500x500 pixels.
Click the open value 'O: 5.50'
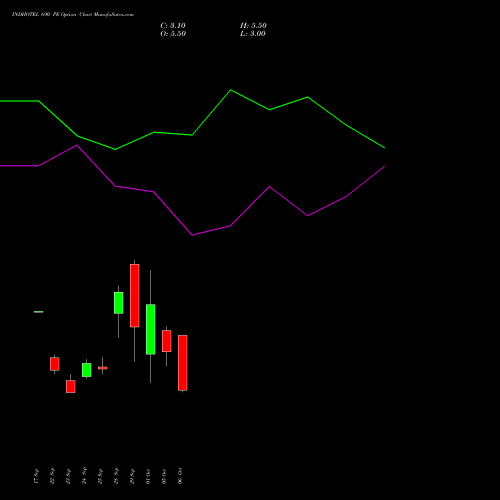(x=173, y=34)
